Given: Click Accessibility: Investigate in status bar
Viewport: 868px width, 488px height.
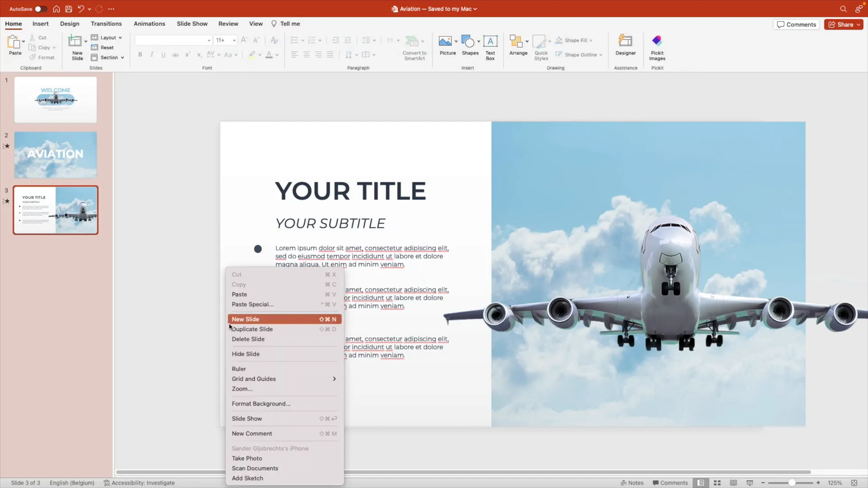Looking at the screenshot, I should [139, 483].
